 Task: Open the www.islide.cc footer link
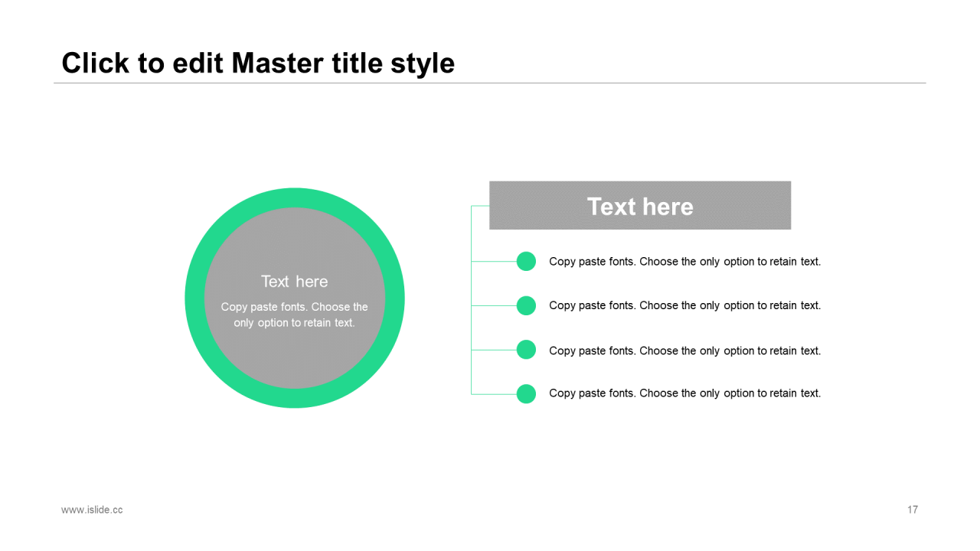[x=92, y=510]
